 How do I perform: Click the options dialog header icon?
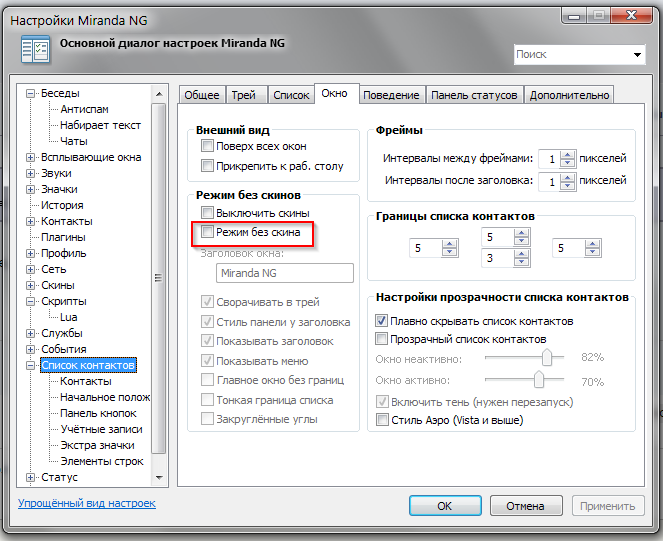(x=36, y=49)
